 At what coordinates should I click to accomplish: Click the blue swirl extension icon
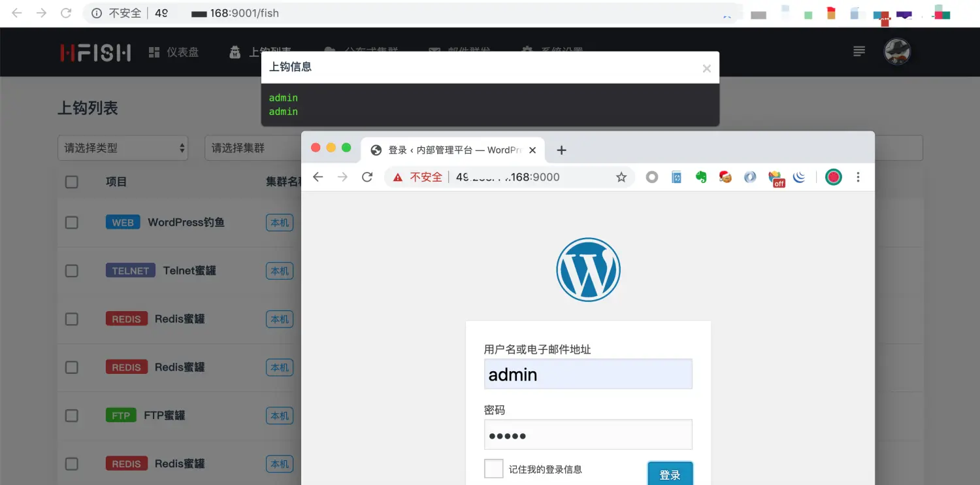[x=799, y=177]
